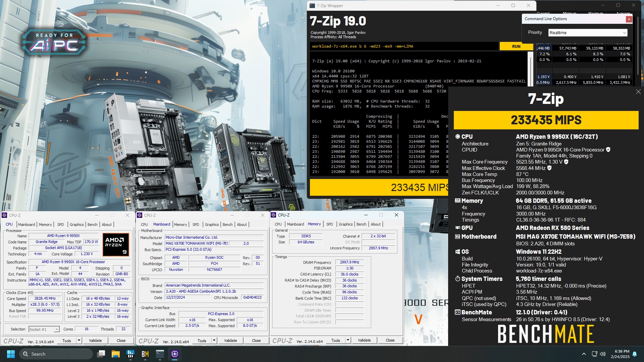Open the Priority dropdown set to Realtime

(x=588, y=33)
